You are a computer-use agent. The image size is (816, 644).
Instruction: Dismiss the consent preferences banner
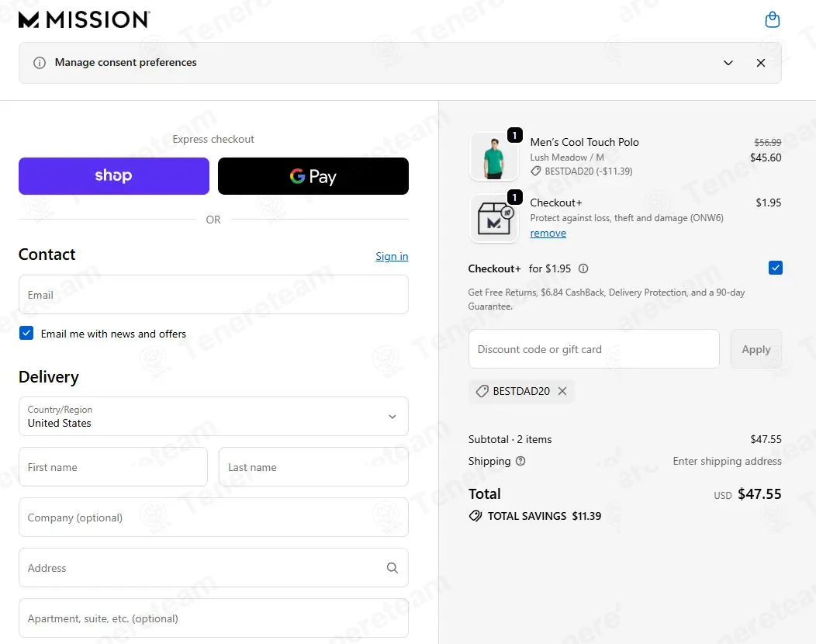point(760,63)
